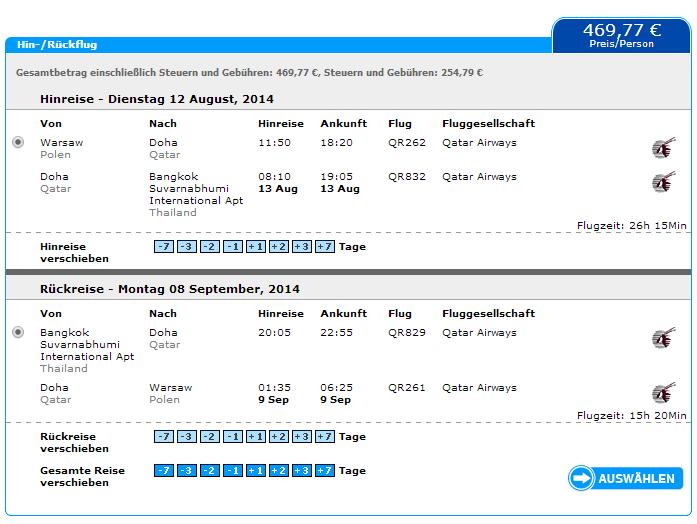Click arrival time 18:20
The image size is (697, 524).
336,143
